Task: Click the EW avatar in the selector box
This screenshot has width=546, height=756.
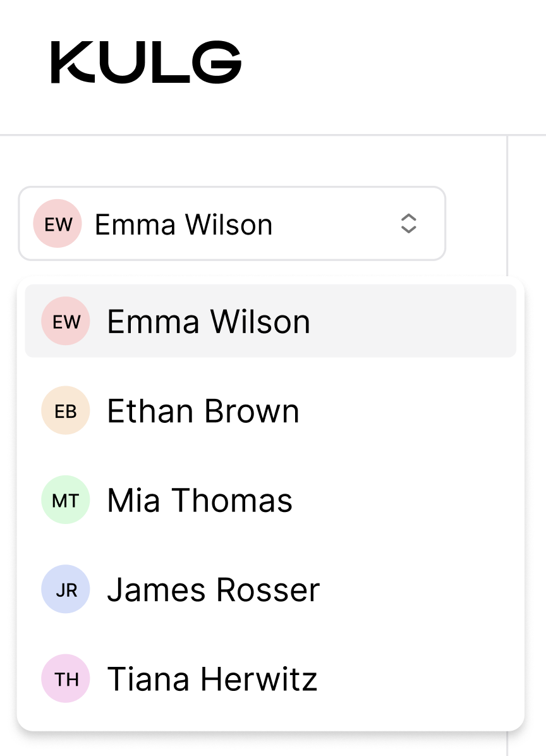Action: 58,224
